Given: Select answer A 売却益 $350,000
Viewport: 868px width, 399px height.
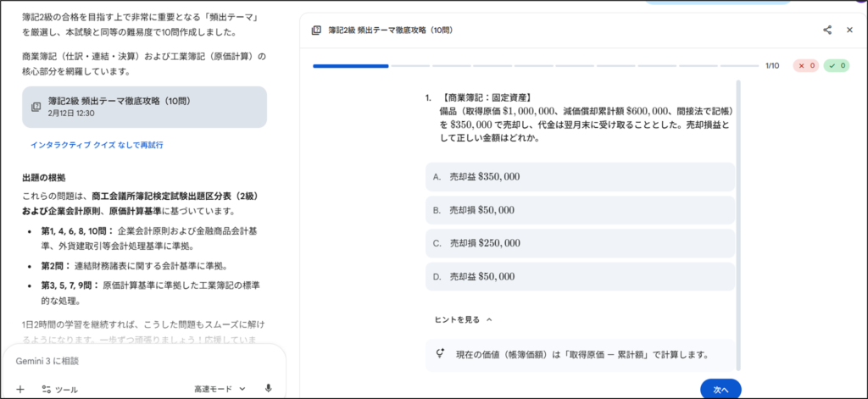Looking at the screenshot, I should click(580, 176).
